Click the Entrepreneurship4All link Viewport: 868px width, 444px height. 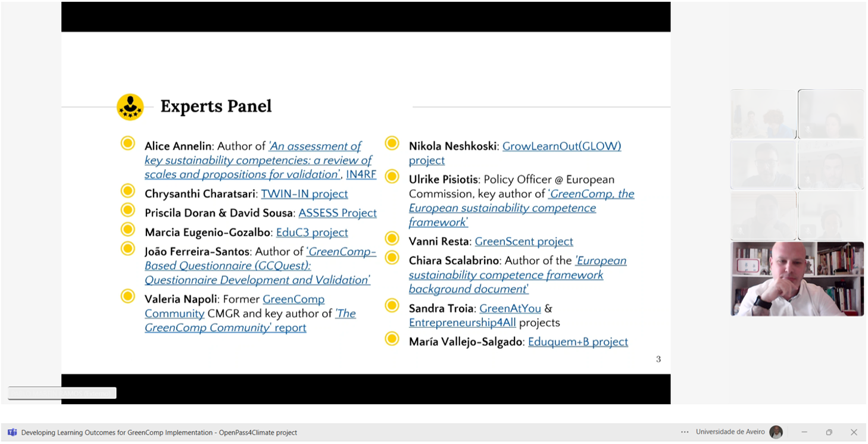pos(463,323)
